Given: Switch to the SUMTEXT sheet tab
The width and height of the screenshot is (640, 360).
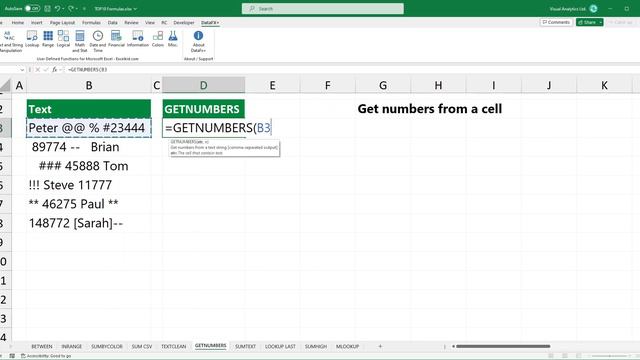Looking at the screenshot, I should pyautogui.click(x=245, y=346).
